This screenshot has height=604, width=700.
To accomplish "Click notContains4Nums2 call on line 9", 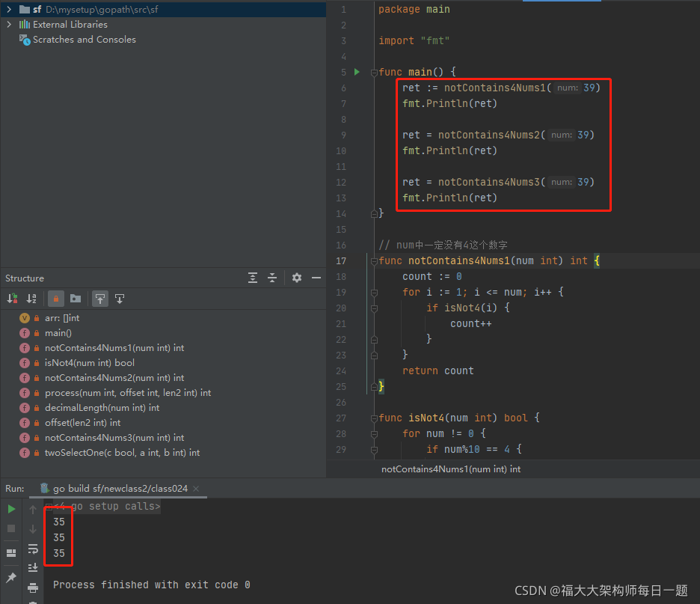I will point(488,135).
